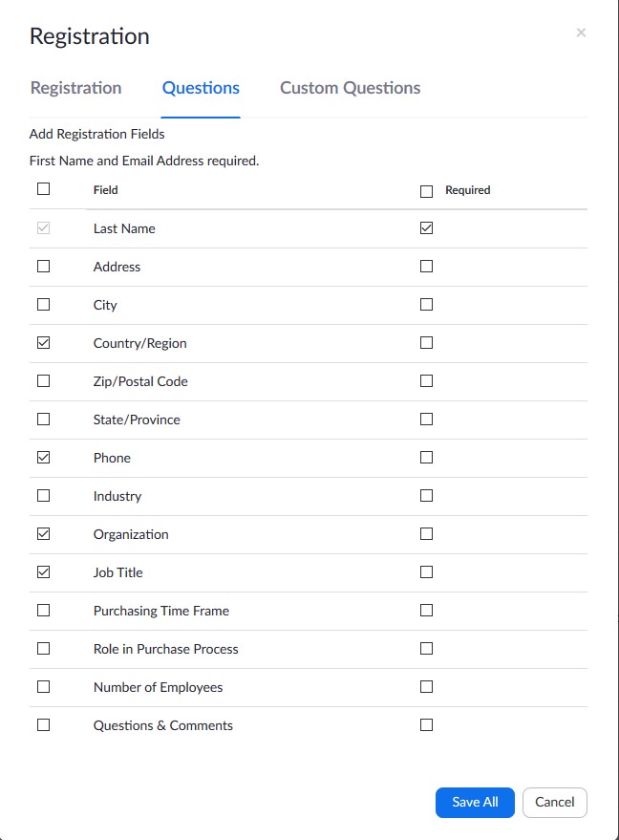Check the Questions & Comments field
Viewport: 619px width, 840px height.
43,725
